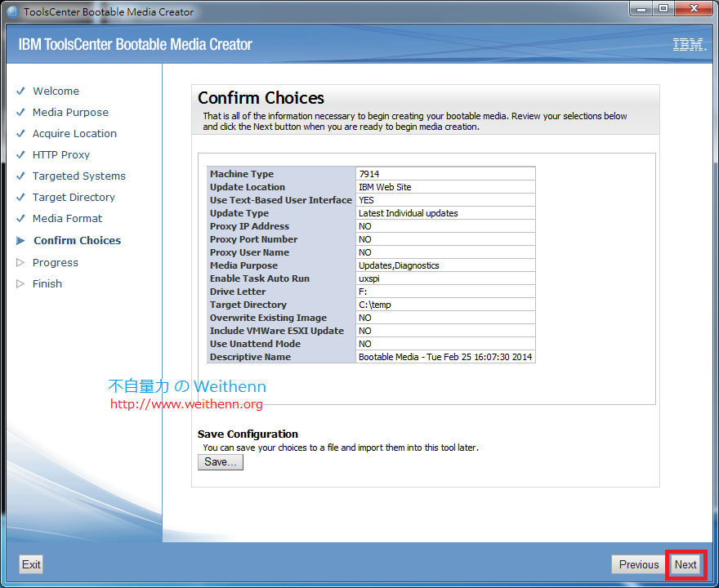Open the Acquire Location step

(74, 133)
